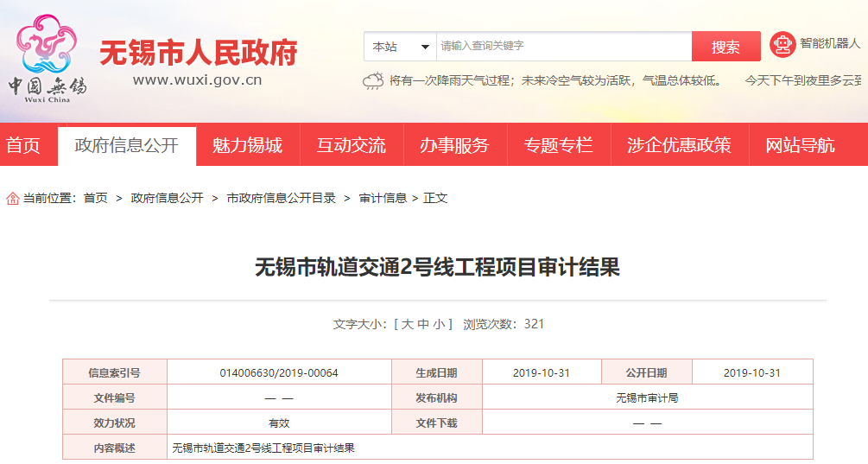Viewport: 868px width, 464px height.
Task: Click the 浏览次数: 321 text
Action: (x=504, y=324)
